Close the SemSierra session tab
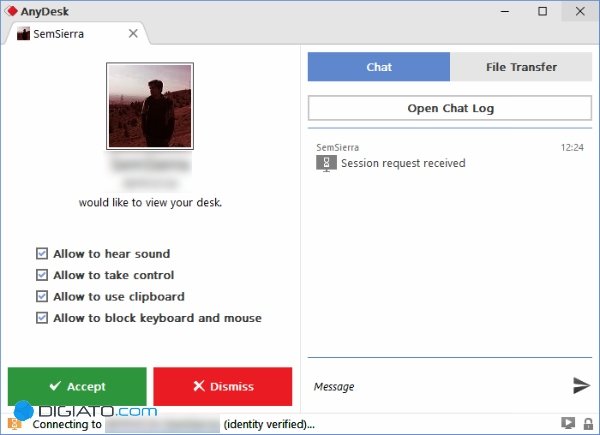This screenshot has height=435, width=600. 133,34
